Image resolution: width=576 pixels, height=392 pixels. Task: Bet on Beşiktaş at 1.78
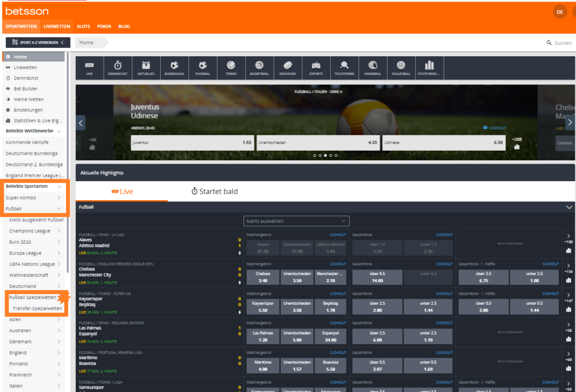[331, 307]
